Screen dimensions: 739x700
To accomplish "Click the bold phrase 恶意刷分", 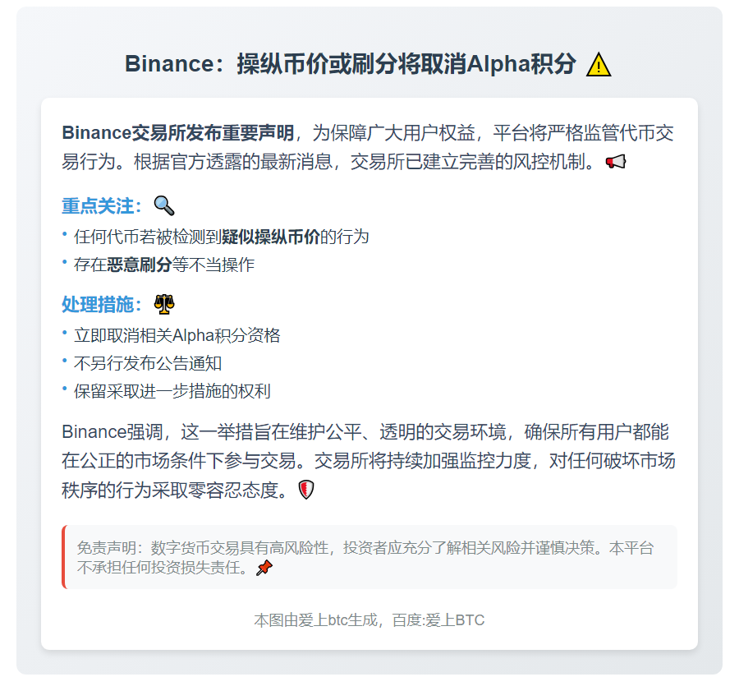I will (x=139, y=265).
